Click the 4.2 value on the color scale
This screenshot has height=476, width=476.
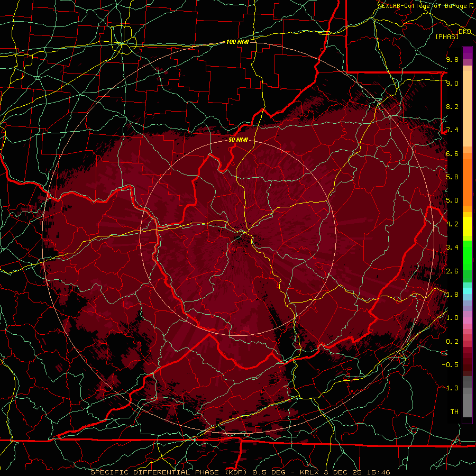(452, 224)
